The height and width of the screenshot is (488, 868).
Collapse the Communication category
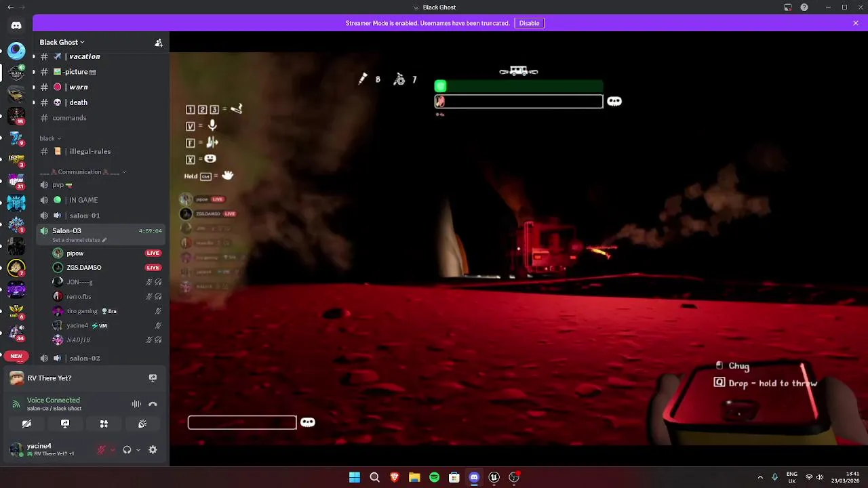[x=83, y=172]
